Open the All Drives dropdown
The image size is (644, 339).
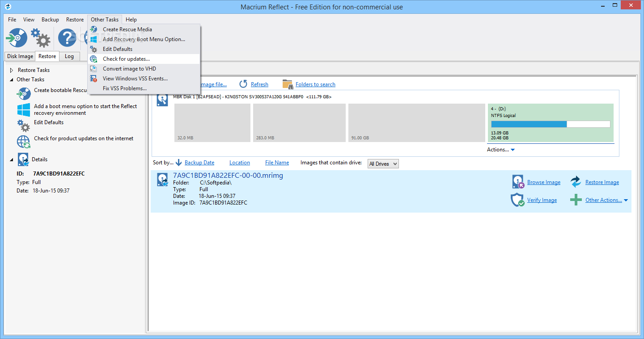click(x=383, y=164)
